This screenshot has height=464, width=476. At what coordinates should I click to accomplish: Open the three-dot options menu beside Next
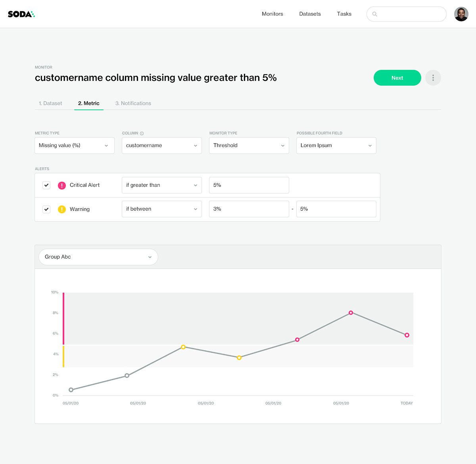pos(433,78)
